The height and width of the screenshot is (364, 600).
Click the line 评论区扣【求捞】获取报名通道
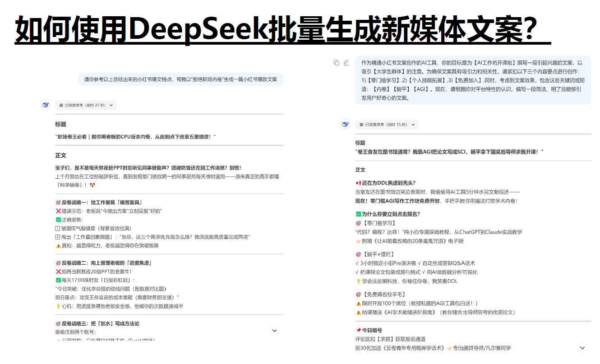[x=390, y=339]
